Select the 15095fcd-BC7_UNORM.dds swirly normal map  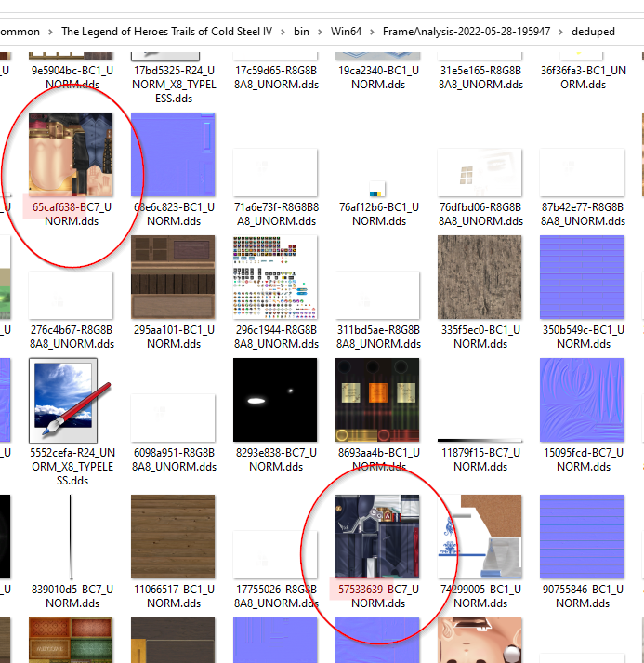[x=582, y=400]
